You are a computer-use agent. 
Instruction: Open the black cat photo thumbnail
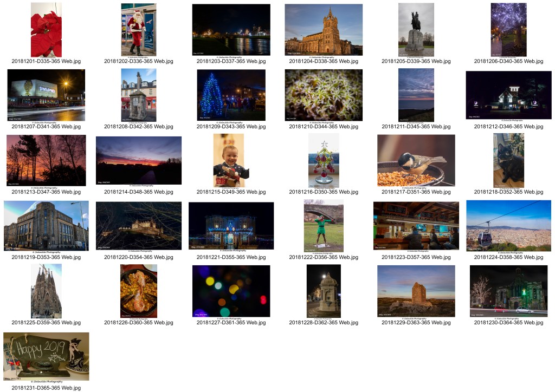click(x=508, y=160)
